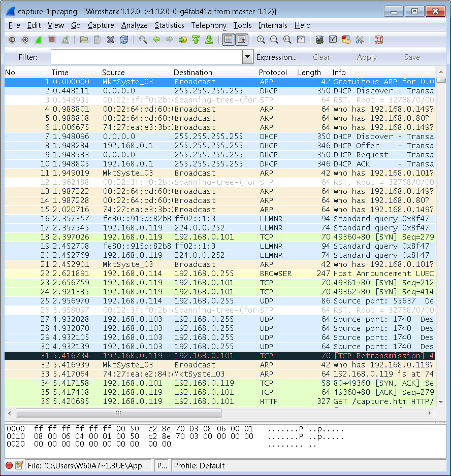The width and height of the screenshot is (451, 476).
Task: Open the Internals menu
Action: tap(273, 25)
